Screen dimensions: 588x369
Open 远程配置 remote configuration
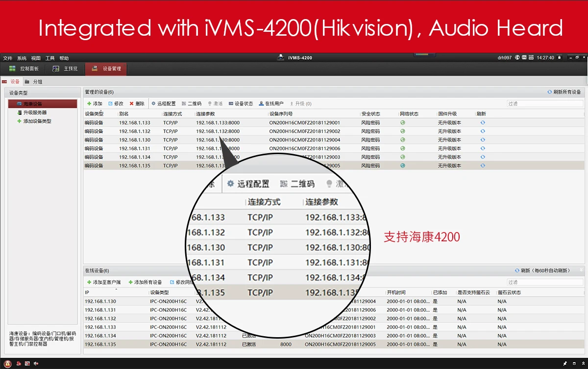pyautogui.click(x=163, y=104)
